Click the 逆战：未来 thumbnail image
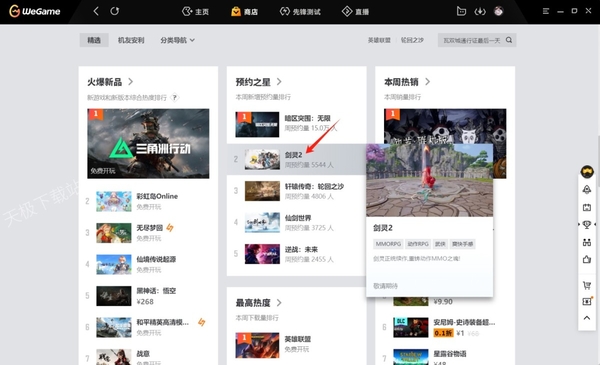 (x=262, y=254)
